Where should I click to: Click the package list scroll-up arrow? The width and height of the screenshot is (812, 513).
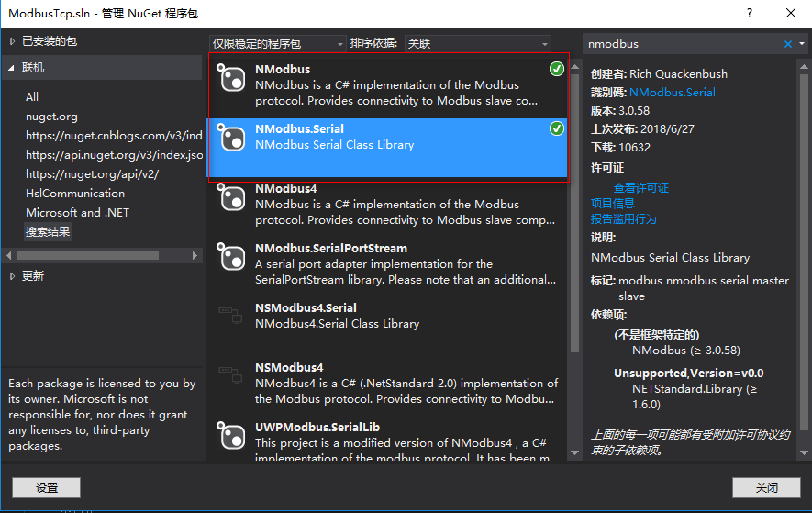[x=574, y=67]
